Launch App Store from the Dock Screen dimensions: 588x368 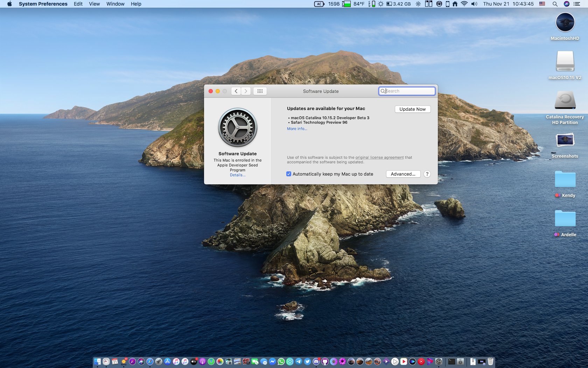(167, 362)
